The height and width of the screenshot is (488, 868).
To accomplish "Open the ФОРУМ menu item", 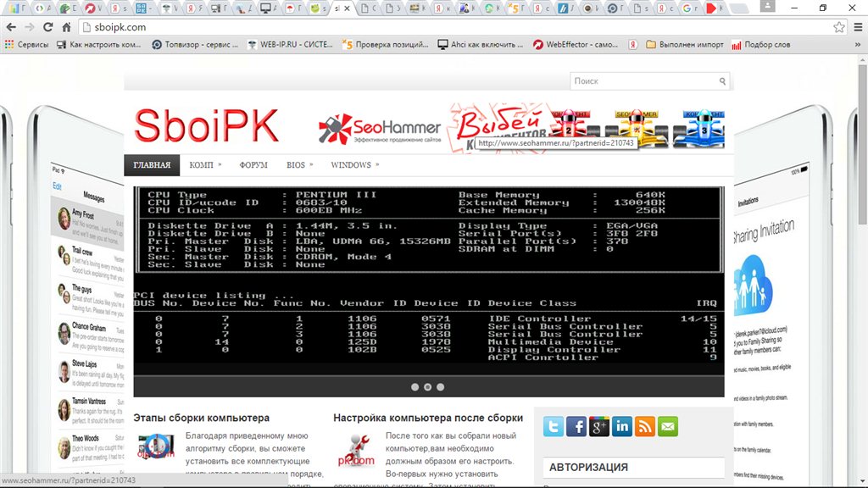I will pos(253,165).
